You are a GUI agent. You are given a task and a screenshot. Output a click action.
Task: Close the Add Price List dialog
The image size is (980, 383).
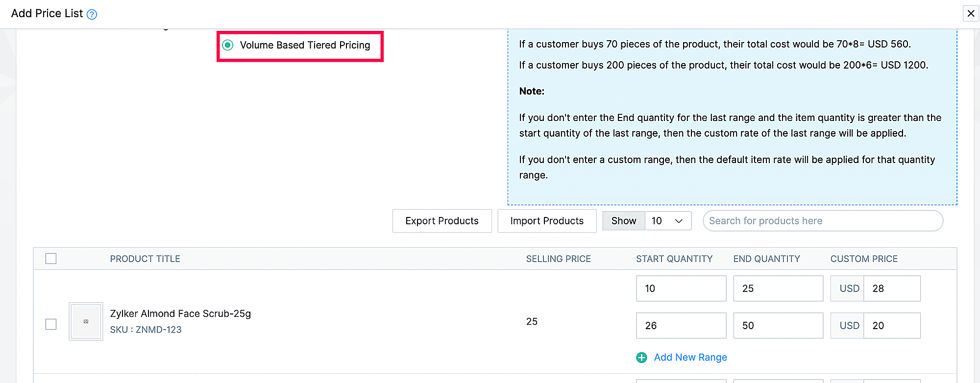click(970, 14)
